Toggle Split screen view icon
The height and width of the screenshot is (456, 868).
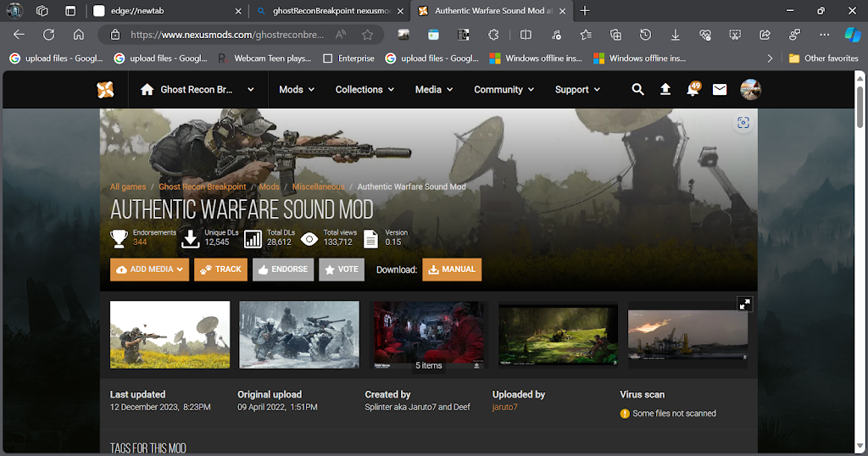point(526,35)
